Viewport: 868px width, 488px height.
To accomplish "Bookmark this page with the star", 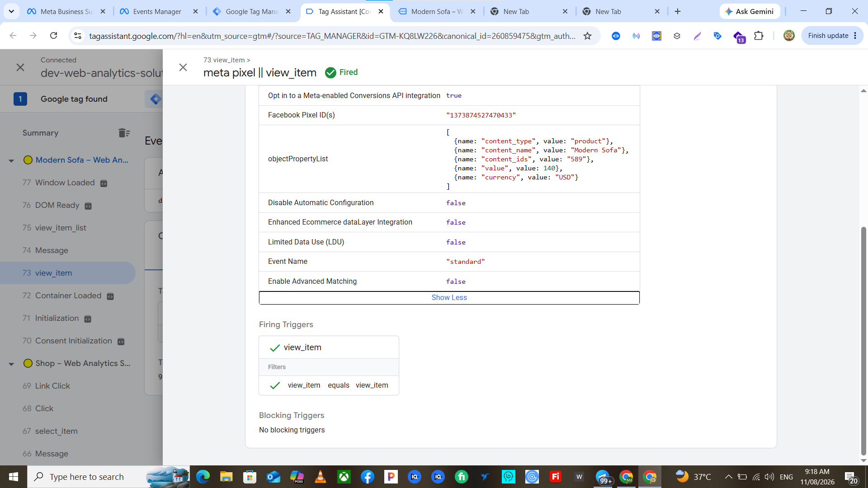I will (587, 36).
